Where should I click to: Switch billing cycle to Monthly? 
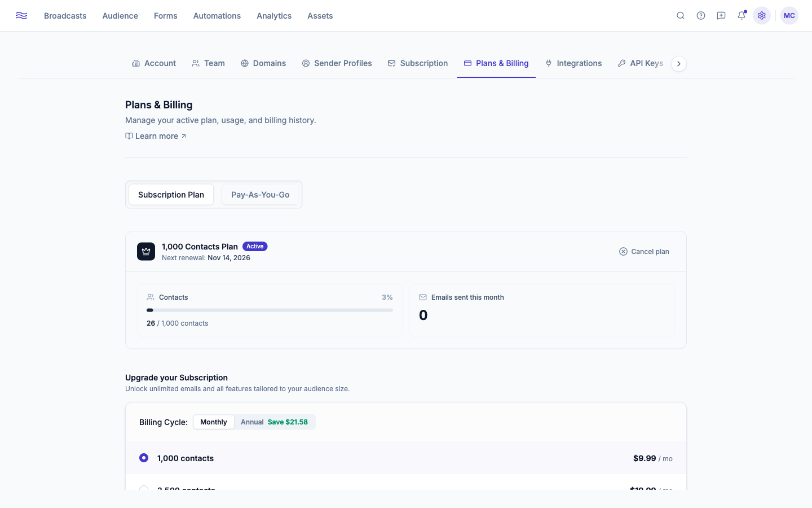click(214, 422)
